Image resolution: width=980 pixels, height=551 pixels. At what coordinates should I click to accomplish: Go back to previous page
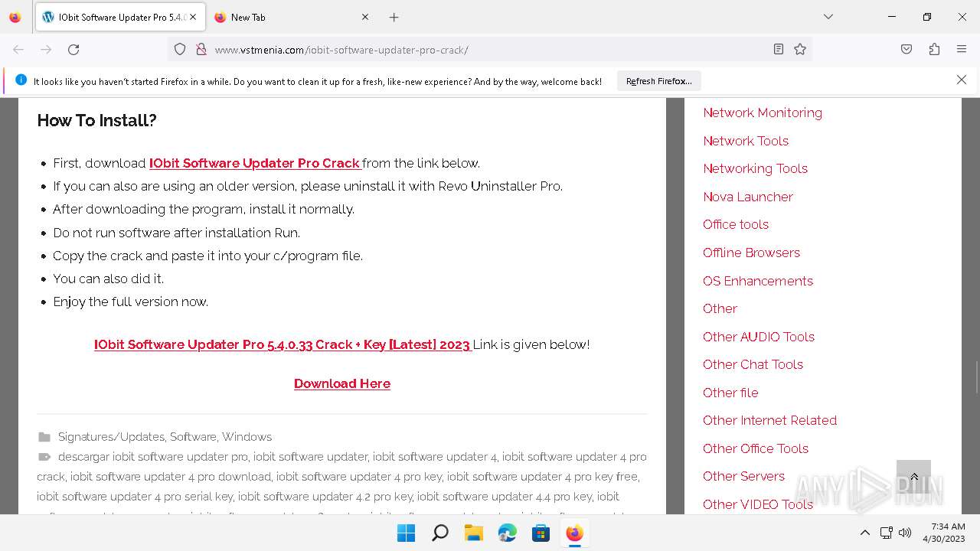18,49
